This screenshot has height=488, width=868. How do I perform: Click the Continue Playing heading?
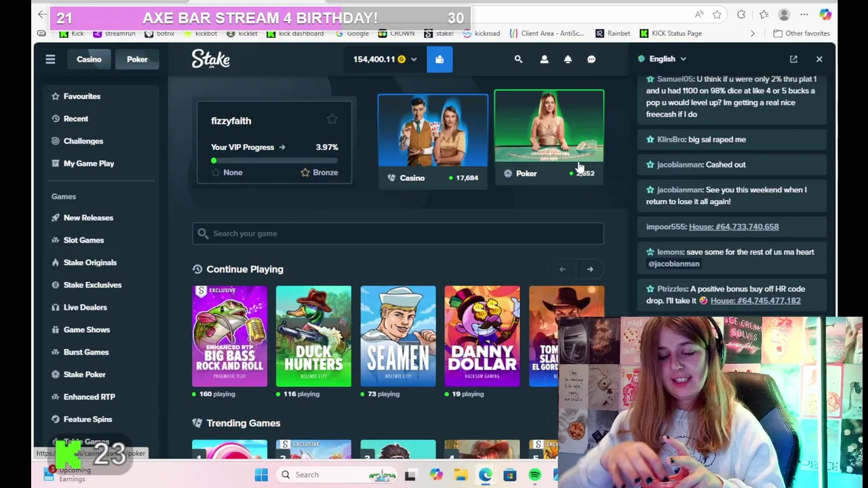click(x=245, y=269)
